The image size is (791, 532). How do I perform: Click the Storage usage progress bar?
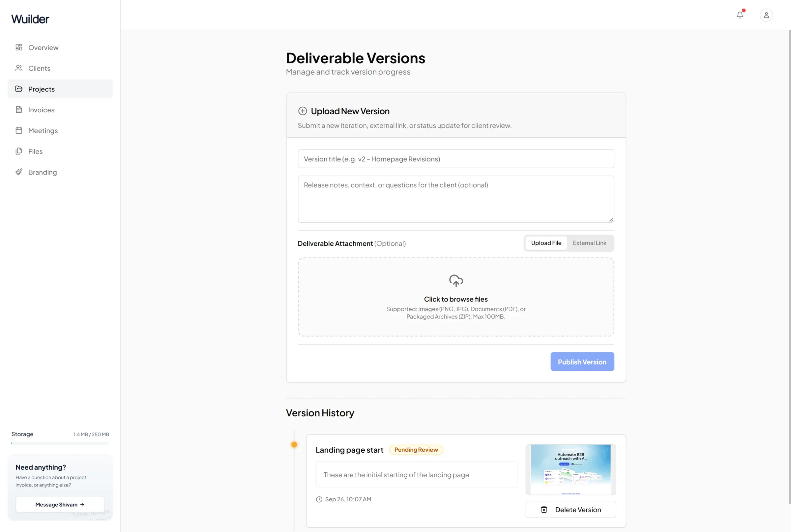[60, 443]
